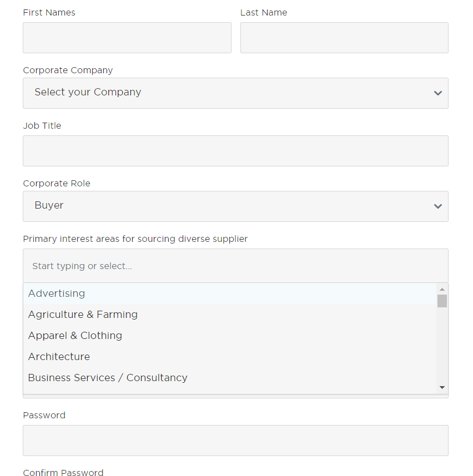Click the Start typing or select field
This screenshot has width=473, height=476.
pyautogui.click(x=235, y=266)
